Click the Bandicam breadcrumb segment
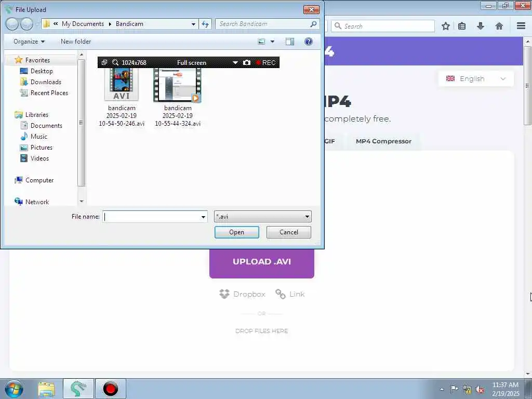Viewport: 532px width, 399px height. point(129,24)
